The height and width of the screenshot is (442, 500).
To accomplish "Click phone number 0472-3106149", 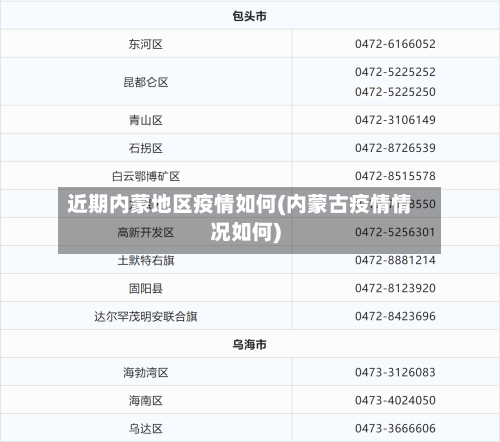I will 395,120.
